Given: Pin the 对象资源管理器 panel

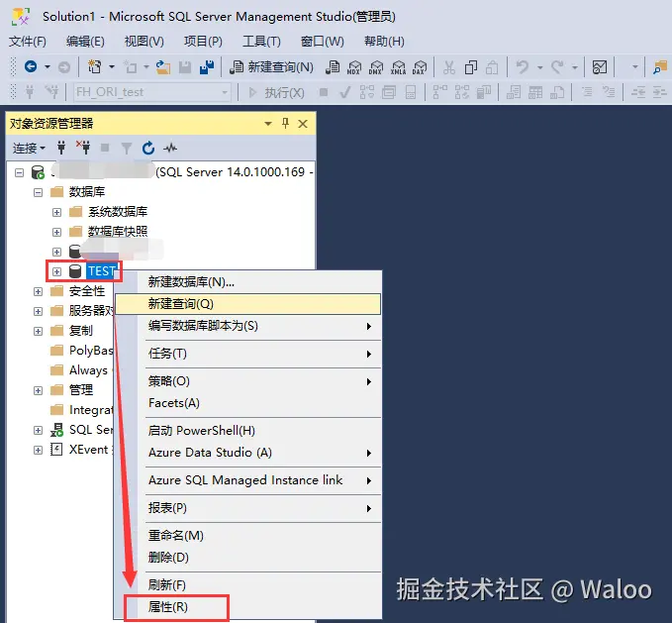Looking at the screenshot, I should (285, 124).
